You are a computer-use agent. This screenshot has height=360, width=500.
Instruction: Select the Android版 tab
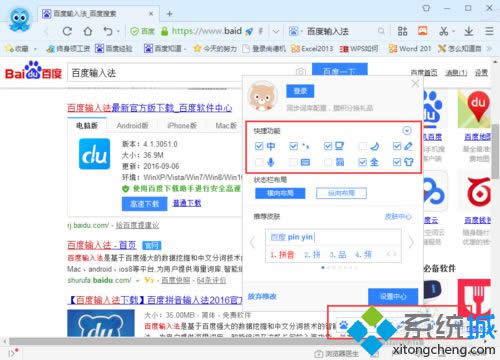132,126
